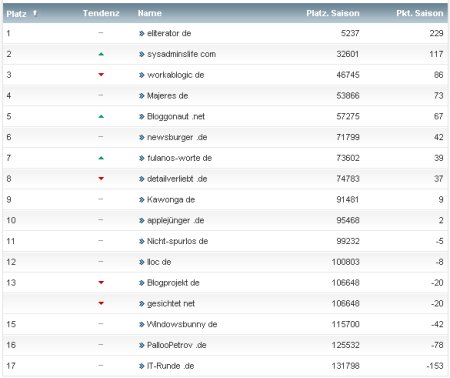Click the red down arrow for workablogic
Image resolution: width=450 pixels, height=378 pixels.
[x=101, y=75]
